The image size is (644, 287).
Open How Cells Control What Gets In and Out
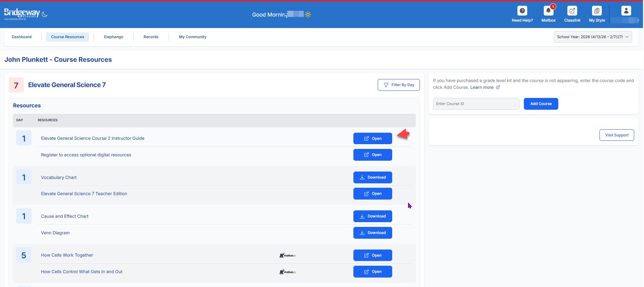pyautogui.click(x=373, y=271)
